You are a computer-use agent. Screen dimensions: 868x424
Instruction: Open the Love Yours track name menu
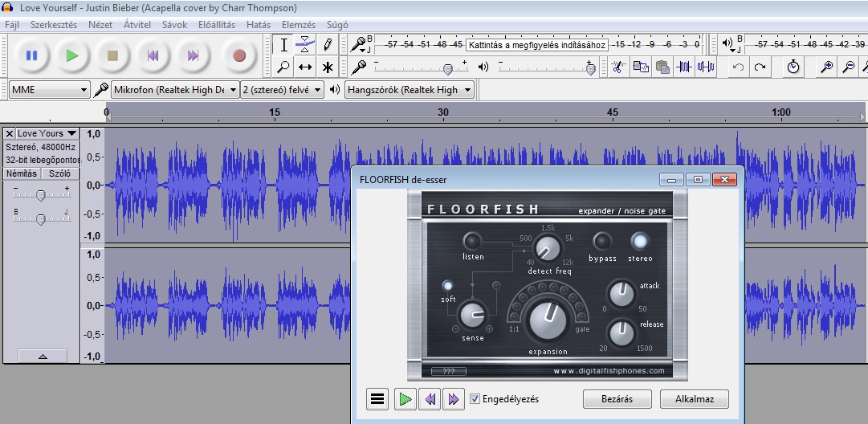pos(47,133)
